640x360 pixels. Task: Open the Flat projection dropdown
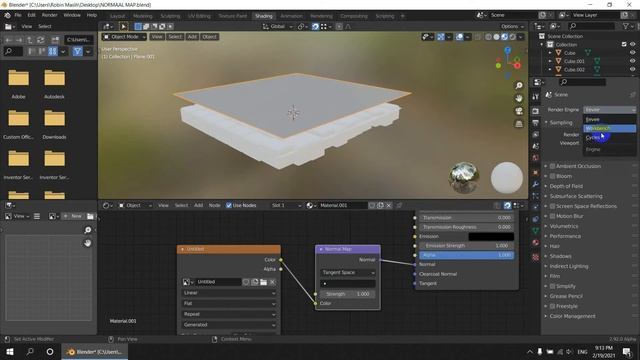[229, 304]
